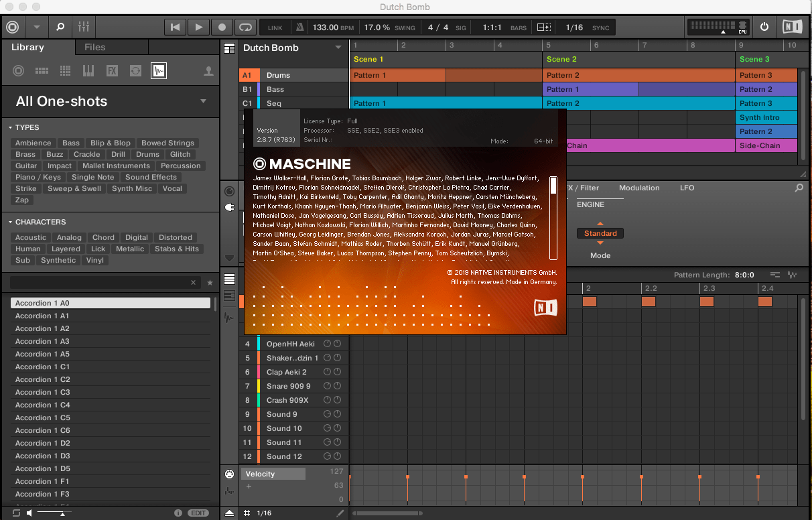Image resolution: width=812 pixels, height=520 pixels.
Task: Select the Loops file type icon
Action: [135, 71]
